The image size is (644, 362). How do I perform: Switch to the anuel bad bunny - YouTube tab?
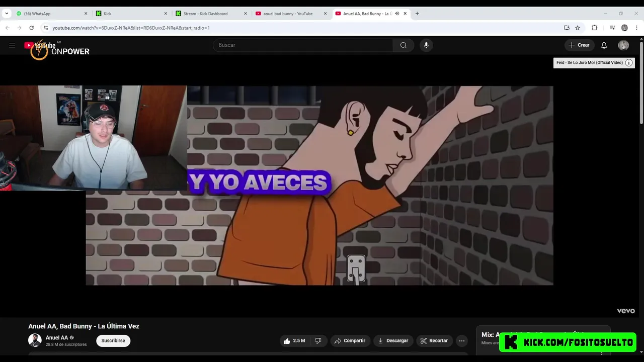point(291,14)
